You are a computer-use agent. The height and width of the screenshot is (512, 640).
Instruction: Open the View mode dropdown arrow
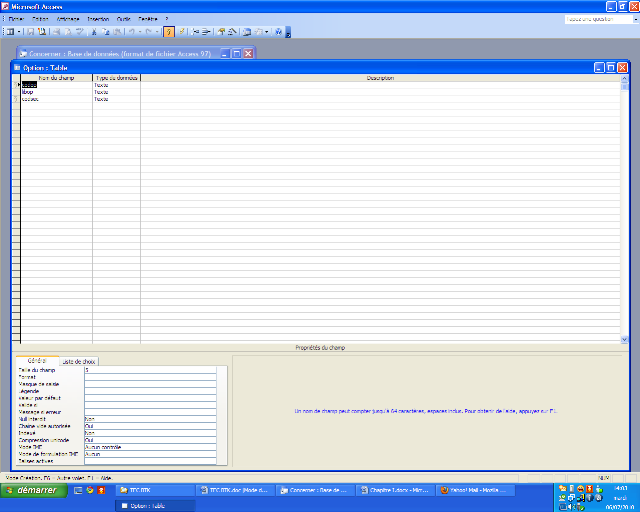click(18, 32)
